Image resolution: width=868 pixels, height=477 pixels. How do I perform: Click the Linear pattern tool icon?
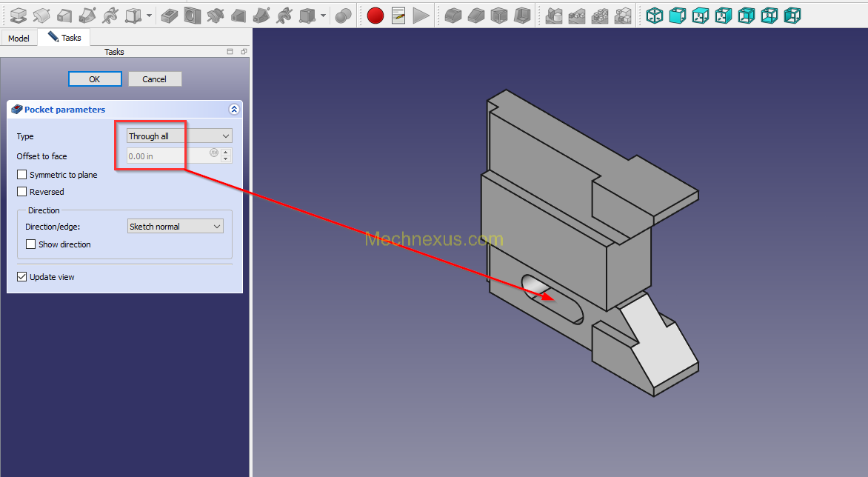576,16
